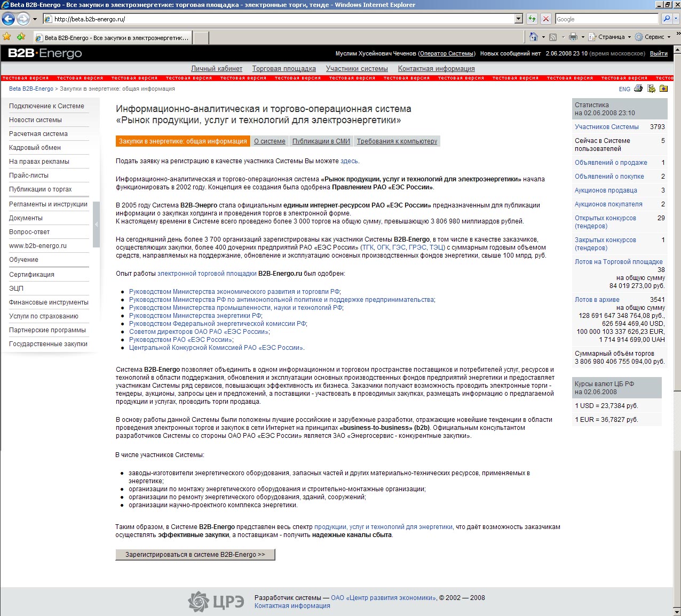Screen dimensions: 681x616
Task: Switch to the Публикации в СМИ tab
Action: tap(321, 141)
